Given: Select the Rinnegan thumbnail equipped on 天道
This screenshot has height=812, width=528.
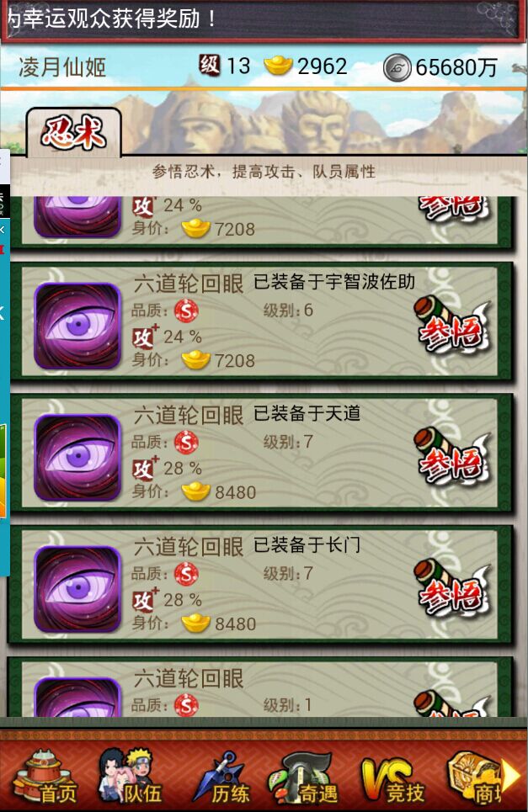Looking at the screenshot, I should tap(77, 457).
